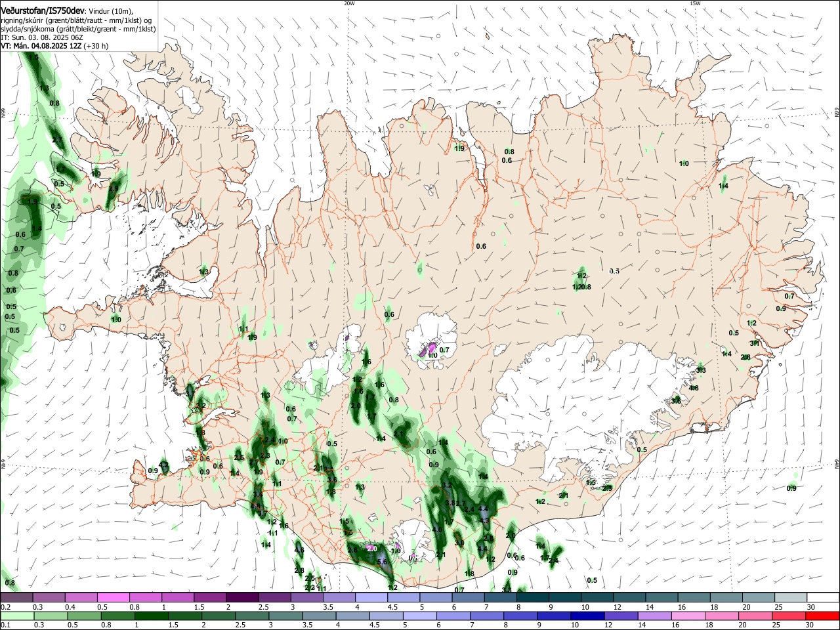Click the '5.6' precipitation value on the south coast
The height and width of the screenshot is (630, 840).
(383, 562)
